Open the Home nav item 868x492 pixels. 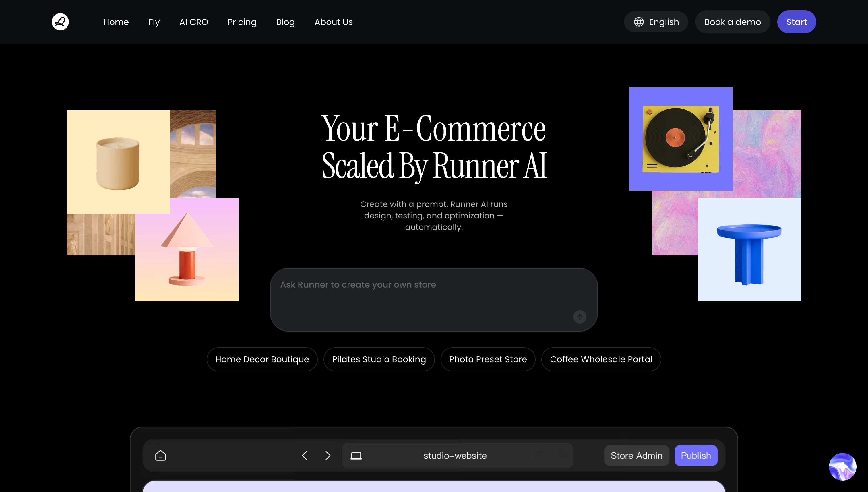coord(116,22)
